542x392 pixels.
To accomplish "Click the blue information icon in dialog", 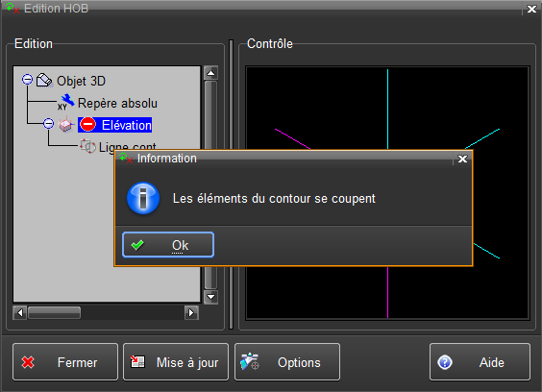I will click(143, 199).
